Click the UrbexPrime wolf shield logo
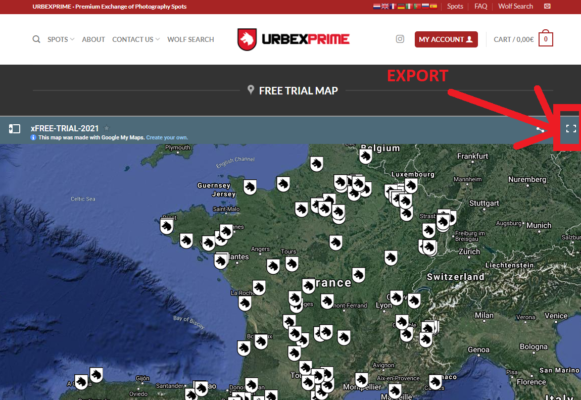 [x=247, y=39]
